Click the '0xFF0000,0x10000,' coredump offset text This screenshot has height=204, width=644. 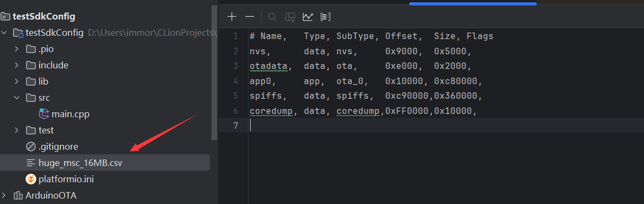(431, 111)
